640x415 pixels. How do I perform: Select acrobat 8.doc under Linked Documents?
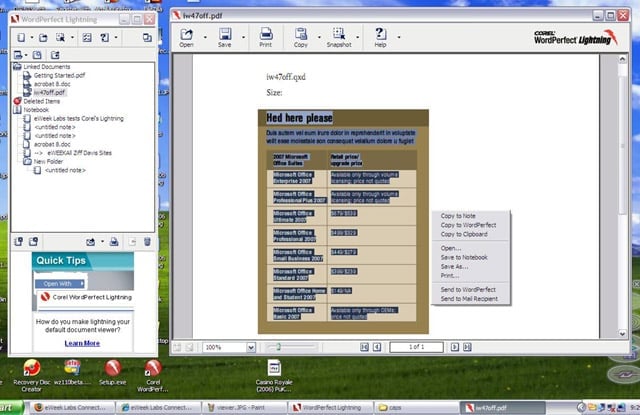(x=52, y=84)
